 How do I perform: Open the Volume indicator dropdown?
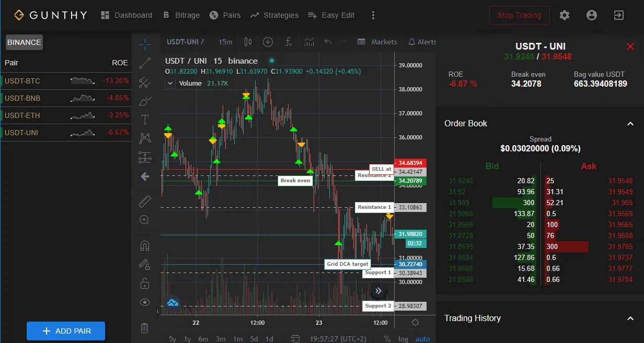[170, 83]
